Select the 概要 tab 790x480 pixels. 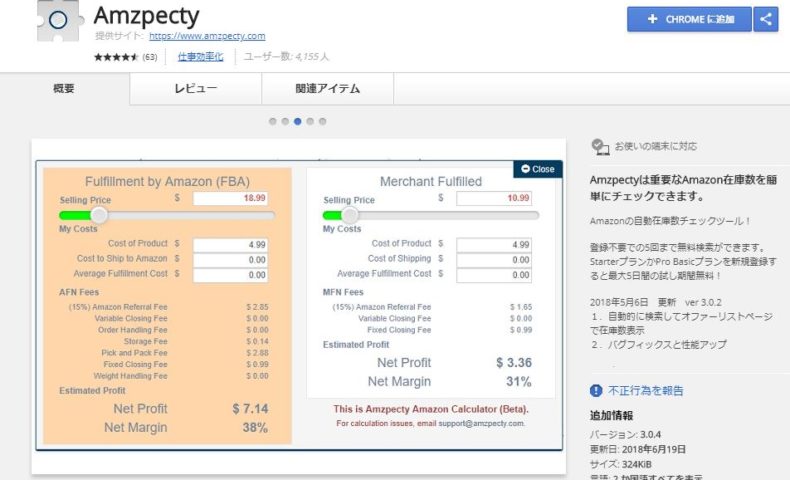click(64, 89)
